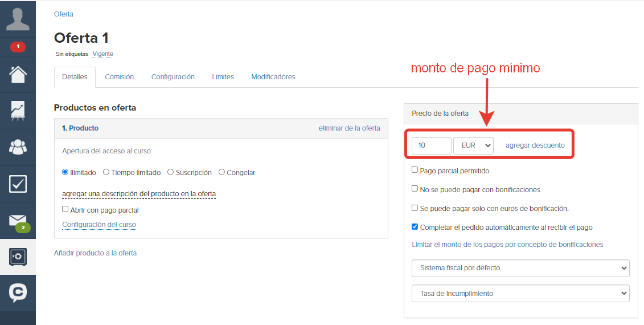
Task: Open the tasks checkmark icon in sidebar
Action: point(18,184)
